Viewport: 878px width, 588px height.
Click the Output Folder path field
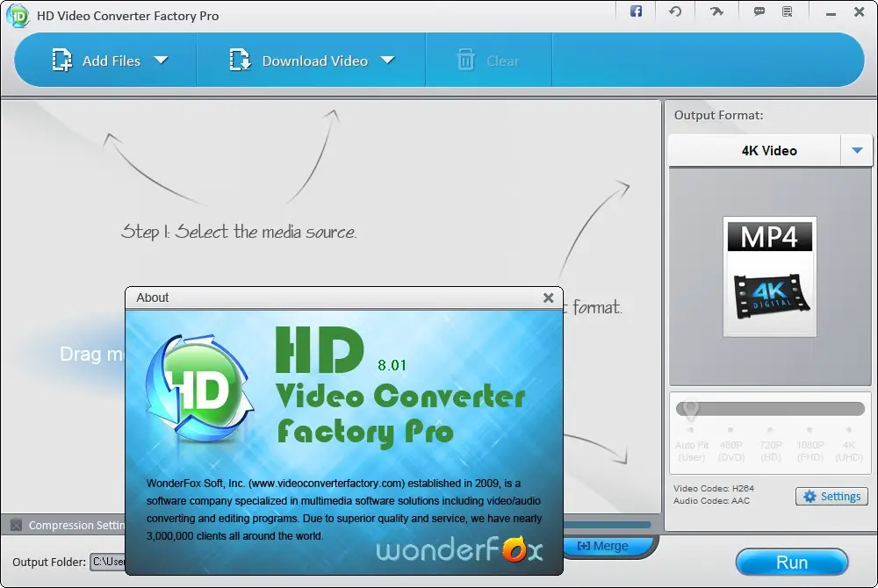pos(107,562)
